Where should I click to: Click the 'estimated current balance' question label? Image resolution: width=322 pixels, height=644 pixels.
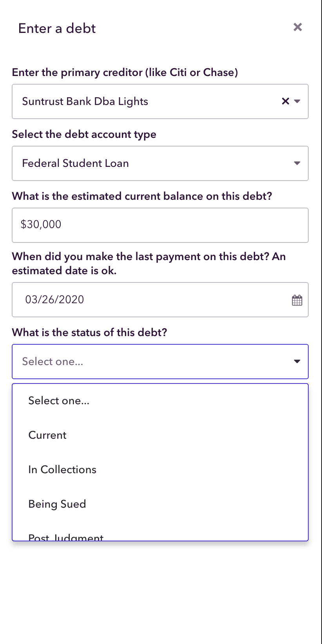[x=142, y=196]
